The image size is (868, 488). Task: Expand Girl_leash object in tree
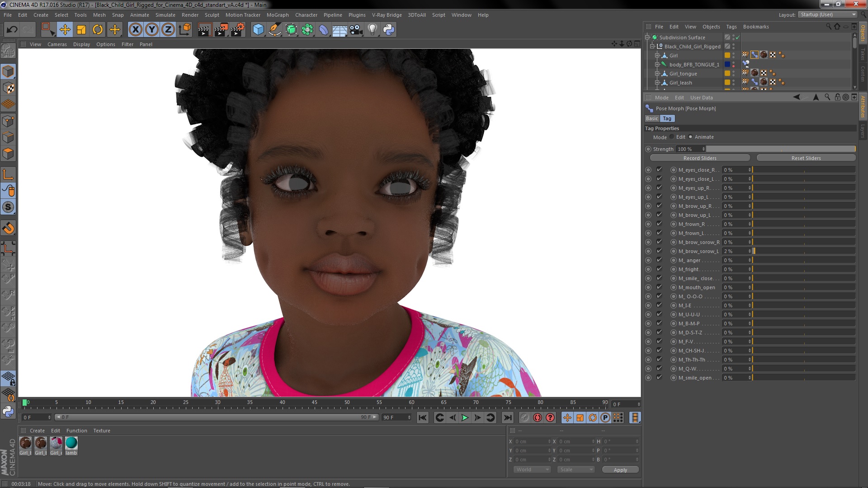[657, 83]
